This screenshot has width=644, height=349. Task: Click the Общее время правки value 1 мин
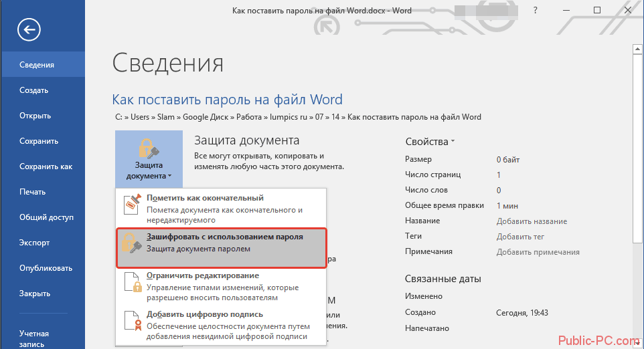(507, 206)
